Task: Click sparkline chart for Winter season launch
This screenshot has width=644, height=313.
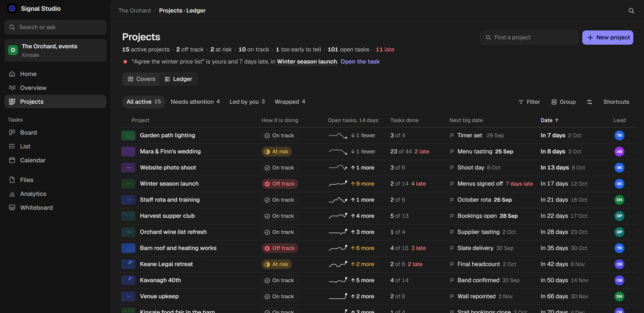Action: [x=338, y=184]
